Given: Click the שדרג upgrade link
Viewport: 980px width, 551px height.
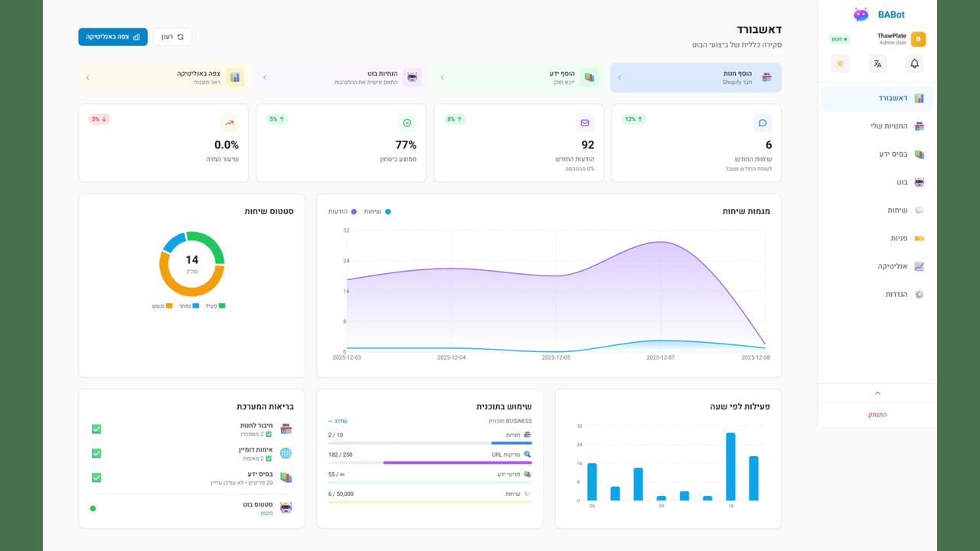Looking at the screenshot, I should click(x=338, y=421).
